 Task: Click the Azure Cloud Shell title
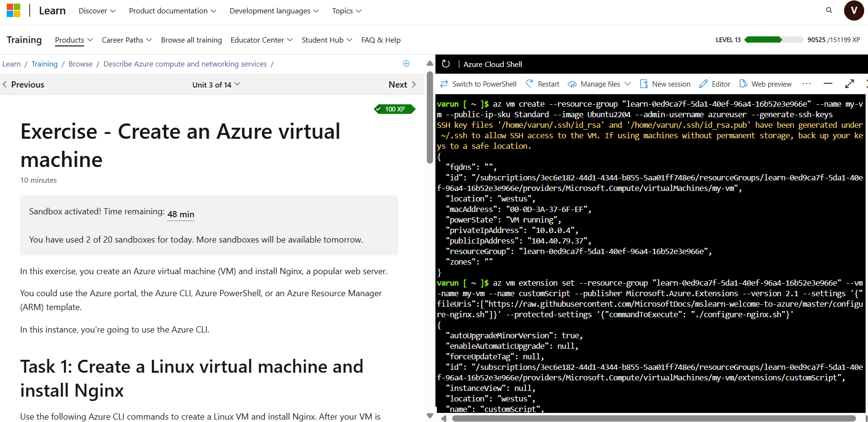[x=493, y=64]
